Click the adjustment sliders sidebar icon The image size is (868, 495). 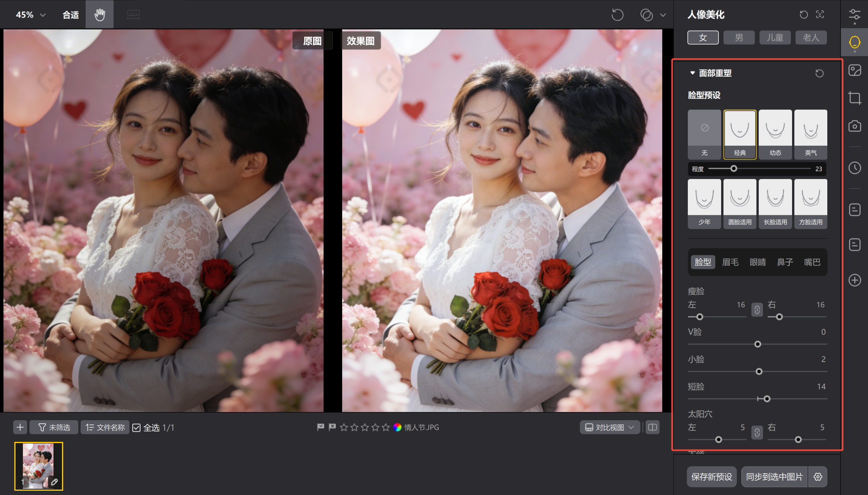click(x=854, y=15)
